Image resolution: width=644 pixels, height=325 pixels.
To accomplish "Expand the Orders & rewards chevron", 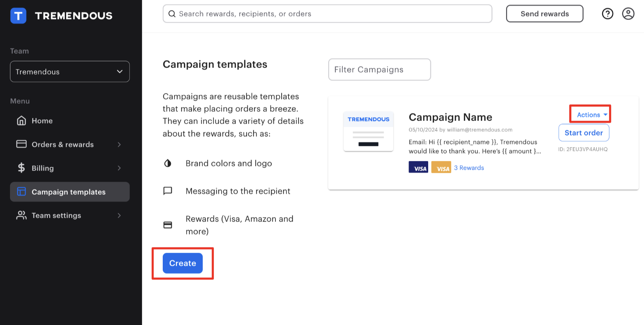I will 119,144.
